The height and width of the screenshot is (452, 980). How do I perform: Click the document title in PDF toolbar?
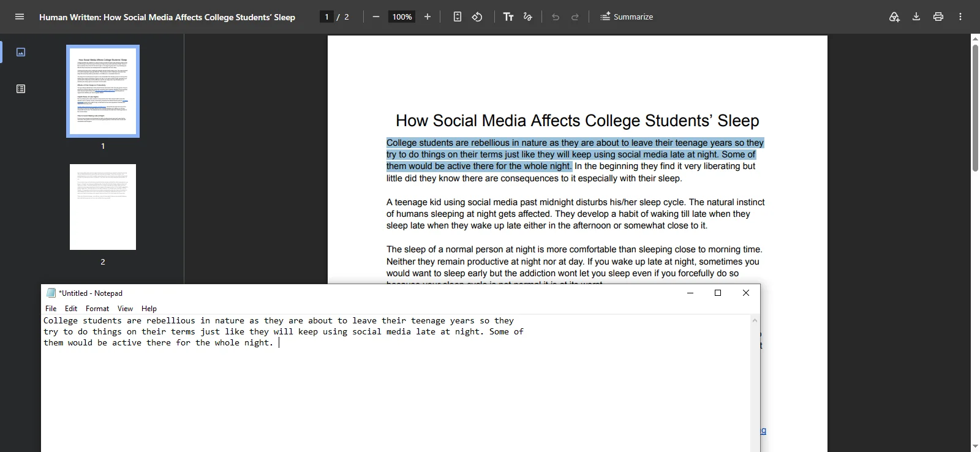167,17
